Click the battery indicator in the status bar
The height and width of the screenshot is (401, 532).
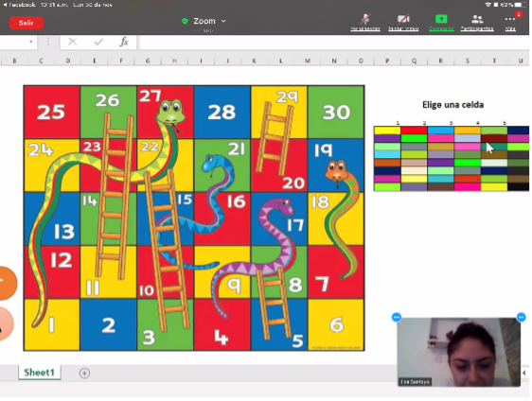(x=520, y=5)
